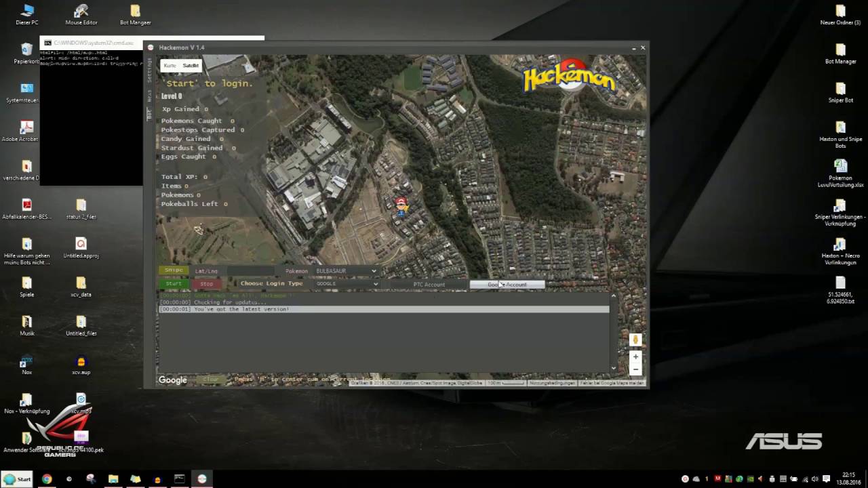The height and width of the screenshot is (488, 868).
Task: Select the "Checking for updates..." log line
Action: click(384, 302)
